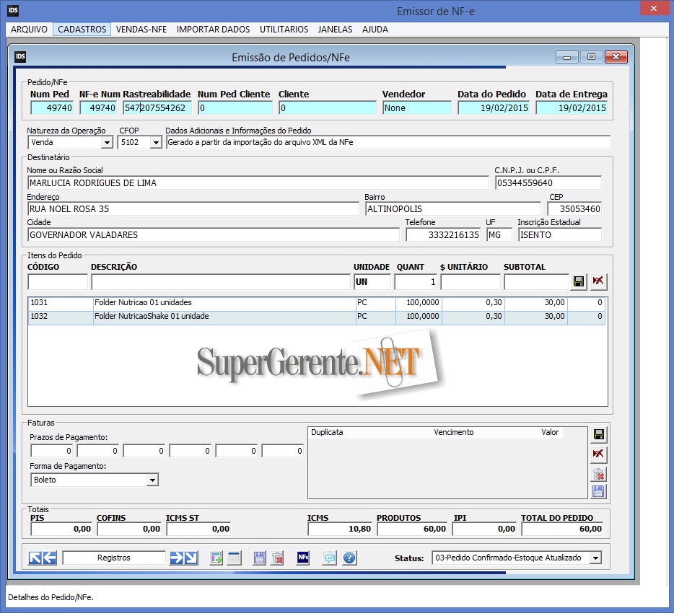Go to the first record arrow
The width and height of the screenshot is (674, 616).
[x=35, y=558]
